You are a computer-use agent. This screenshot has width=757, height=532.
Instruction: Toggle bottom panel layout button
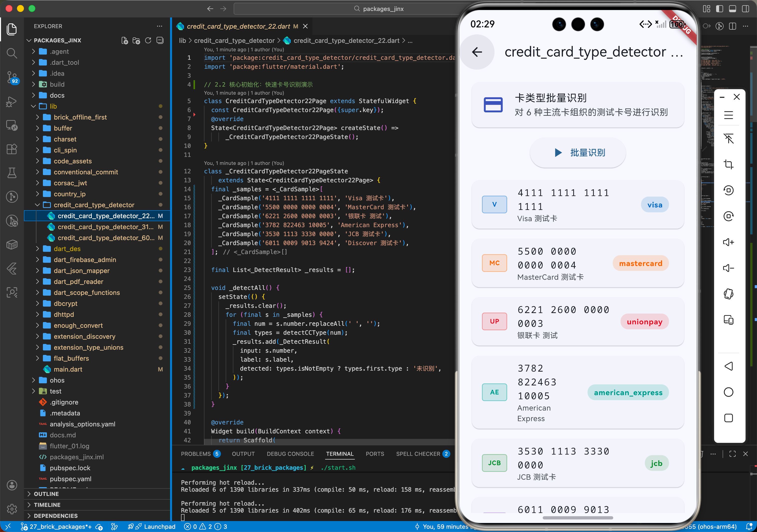[x=732, y=9]
